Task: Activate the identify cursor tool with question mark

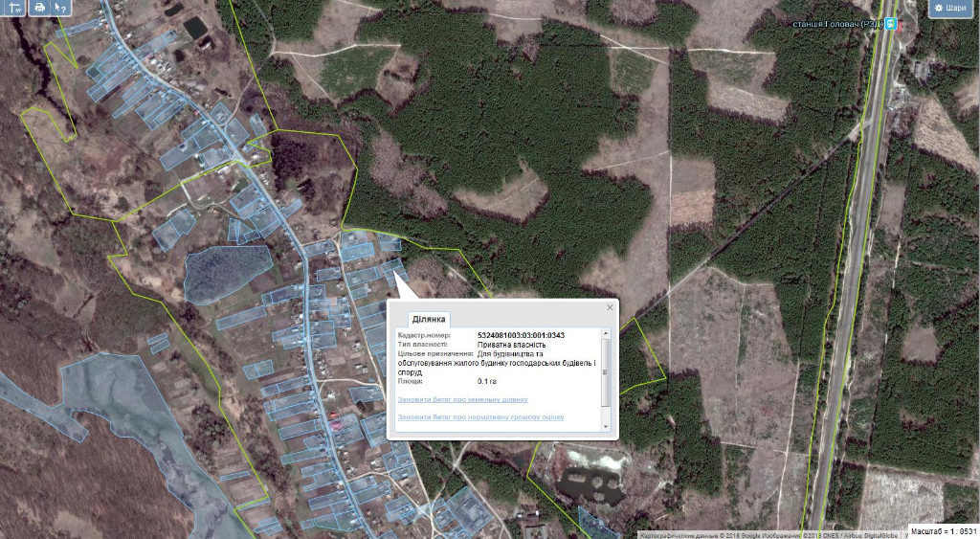Action: (x=61, y=8)
